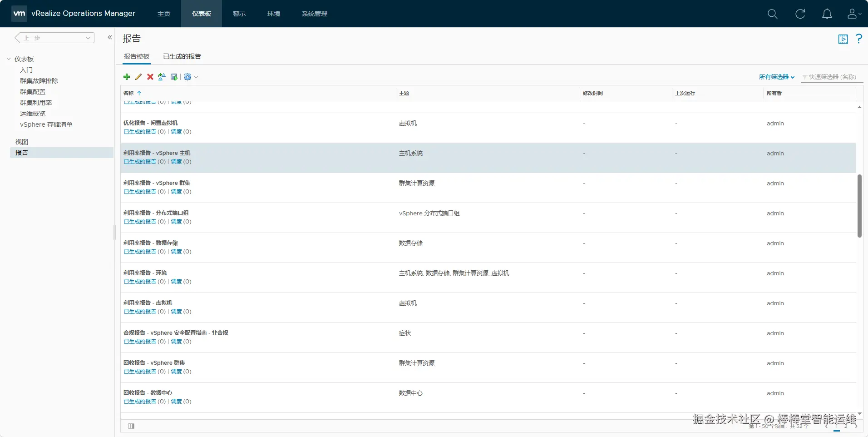Open 调度 link for 利用率报告 - vSphere 群集
This screenshot has width=868, height=437.
click(x=176, y=192)
